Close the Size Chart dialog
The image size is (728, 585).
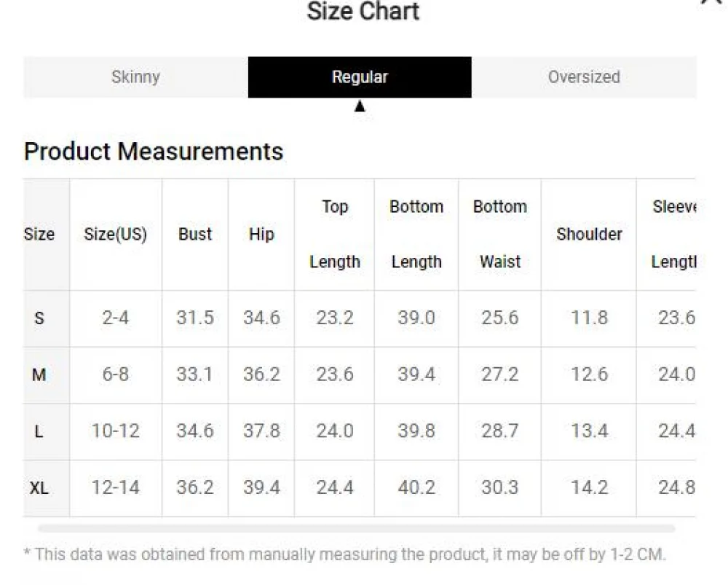(x=712, y=2)
